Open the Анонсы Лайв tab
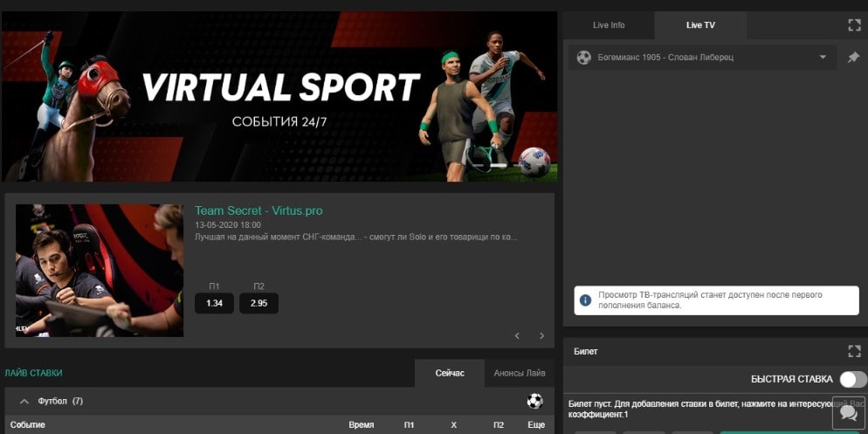 tap(519, 373)
